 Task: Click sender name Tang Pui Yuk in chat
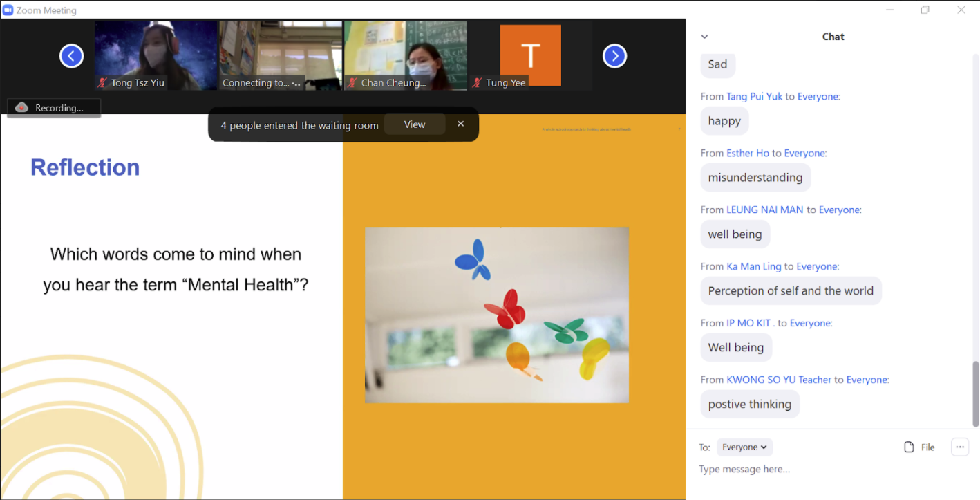click(x=754, y=96)
